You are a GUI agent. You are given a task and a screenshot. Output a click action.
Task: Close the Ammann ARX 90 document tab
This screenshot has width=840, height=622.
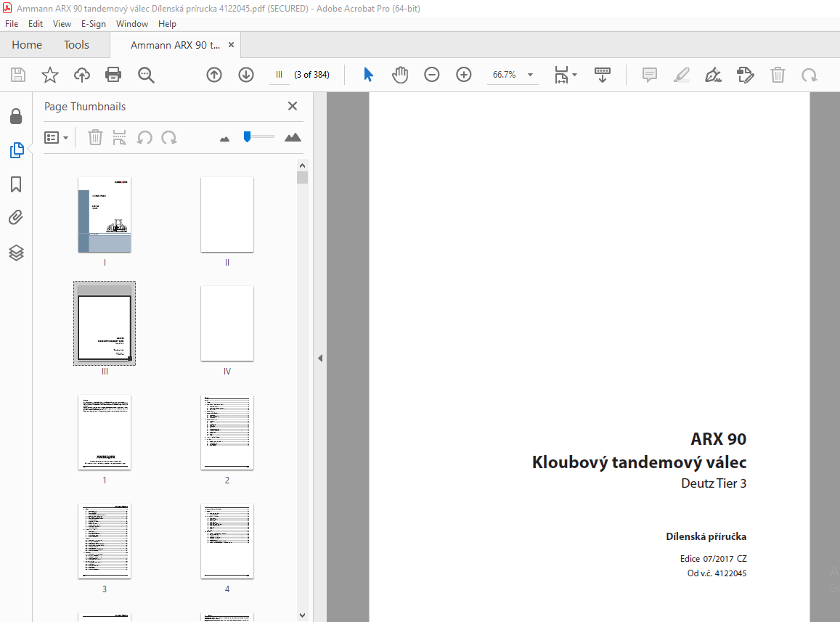click(232, 45)
